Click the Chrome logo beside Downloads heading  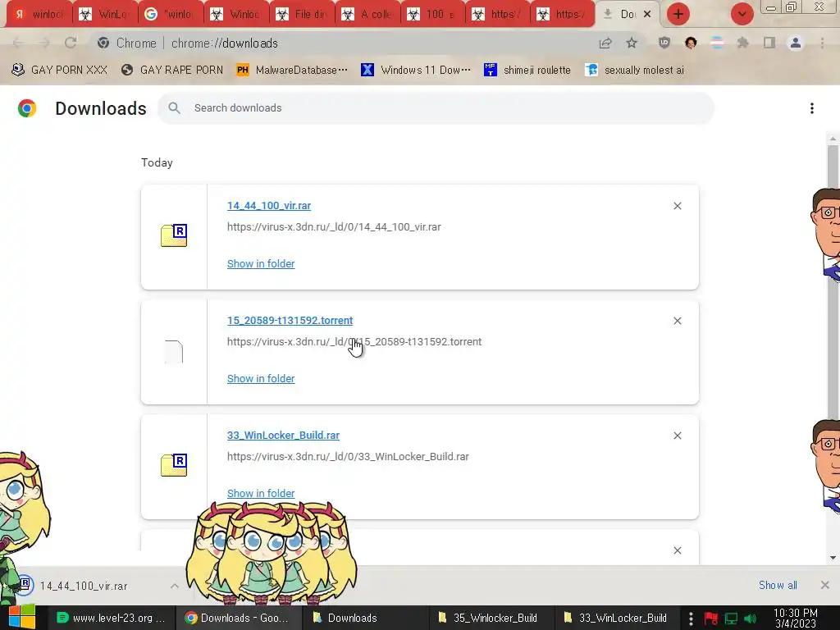point(27,108)
